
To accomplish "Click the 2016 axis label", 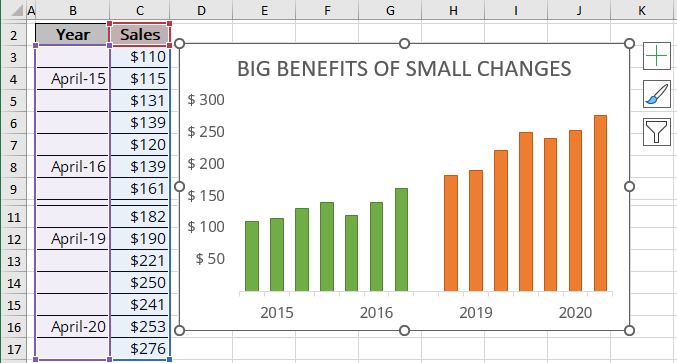I will tap(376, 312).
